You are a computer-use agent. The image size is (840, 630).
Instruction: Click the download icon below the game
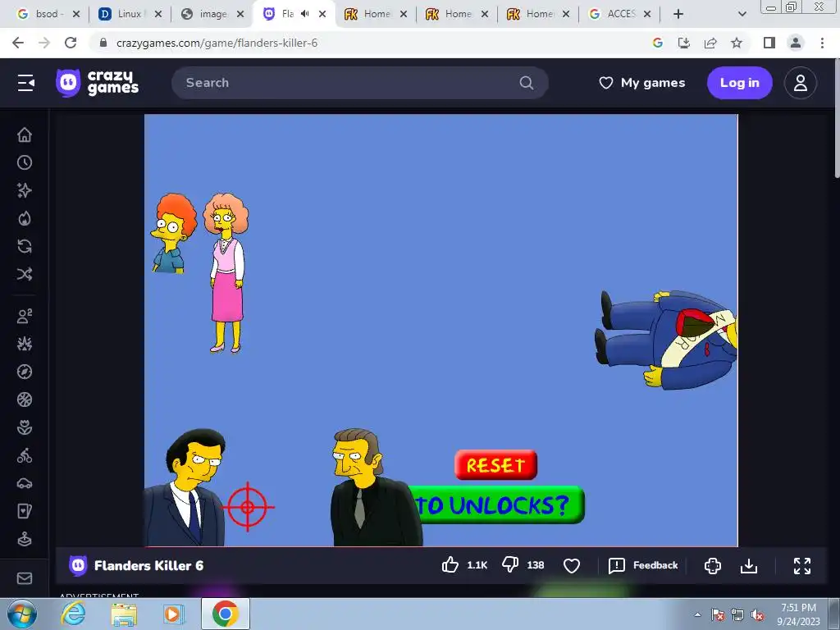(x=749, y=566)
